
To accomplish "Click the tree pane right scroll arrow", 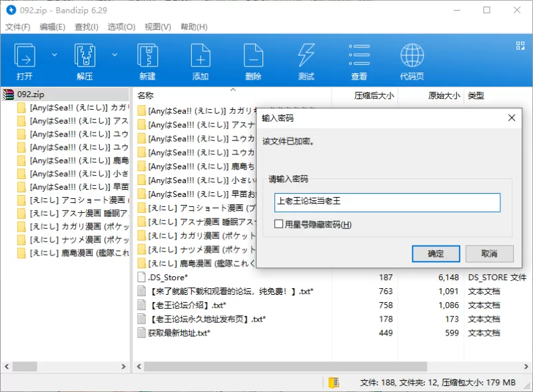I will tap(123, 367).
